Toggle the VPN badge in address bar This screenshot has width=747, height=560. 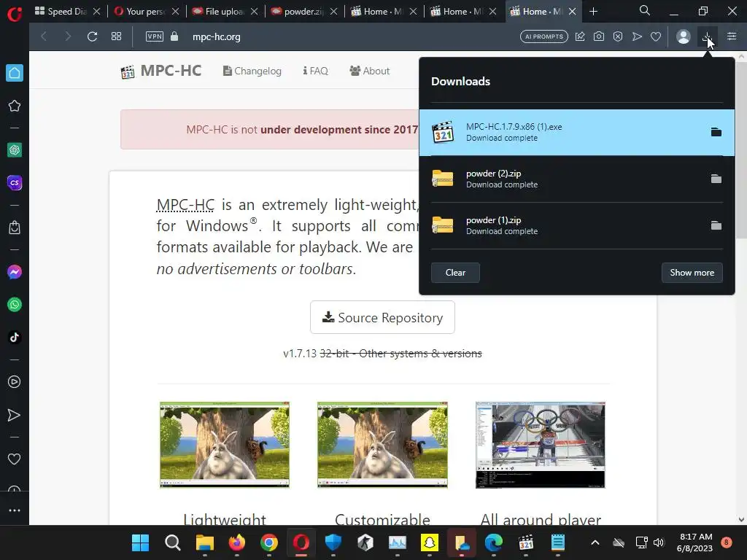[x=155, y=36]
